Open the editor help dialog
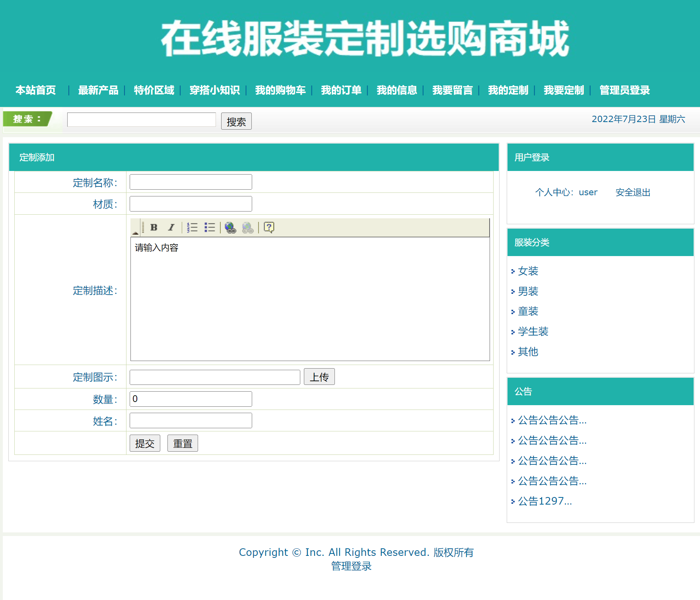The image size is (700, 600). point(268,227)
